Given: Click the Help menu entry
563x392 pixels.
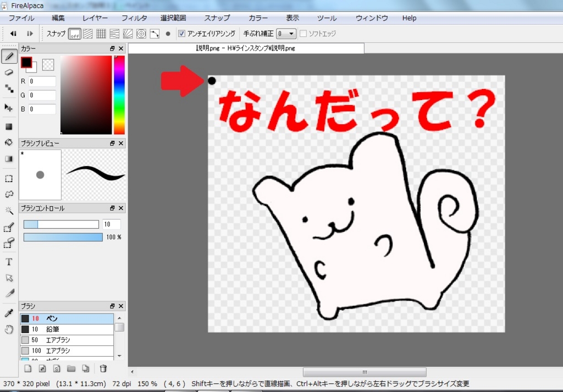Looking at the screenshot, I should [x=409, y=18].
